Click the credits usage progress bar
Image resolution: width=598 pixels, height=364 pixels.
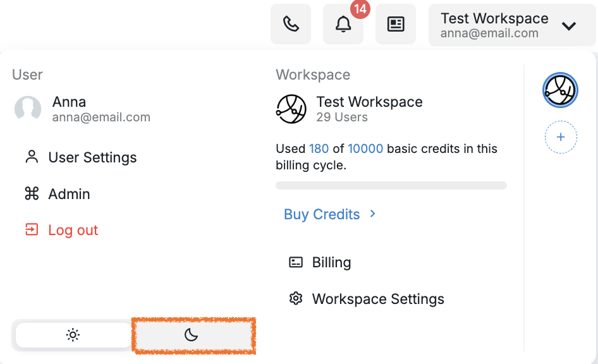click(x=391, y=186)
